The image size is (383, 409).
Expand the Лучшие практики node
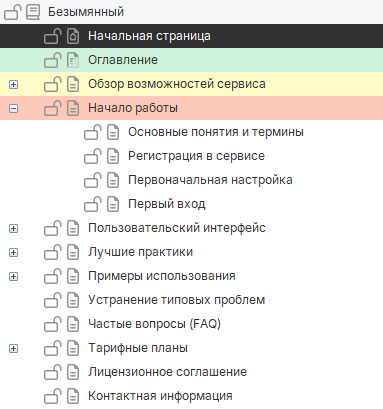tap(13, 253)
